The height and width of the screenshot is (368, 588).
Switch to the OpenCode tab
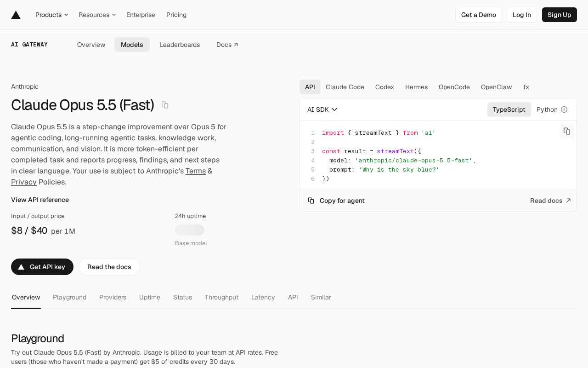click(x=454, y=87)
